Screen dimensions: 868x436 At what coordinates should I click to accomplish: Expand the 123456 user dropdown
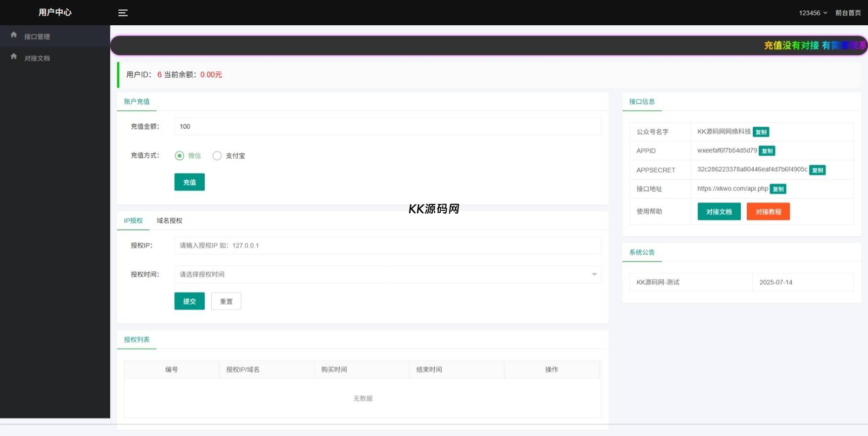813,13
